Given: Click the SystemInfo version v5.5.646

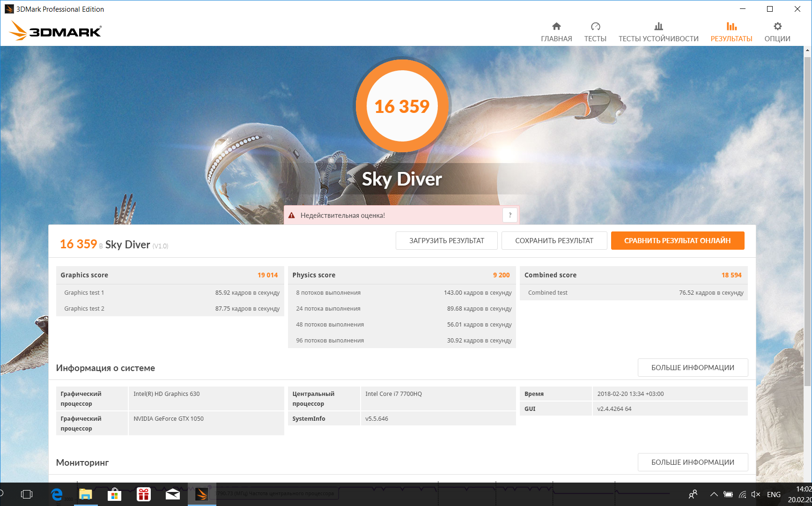Looking at the screenshot, I should pyautogui.click(x=376, y=419).
